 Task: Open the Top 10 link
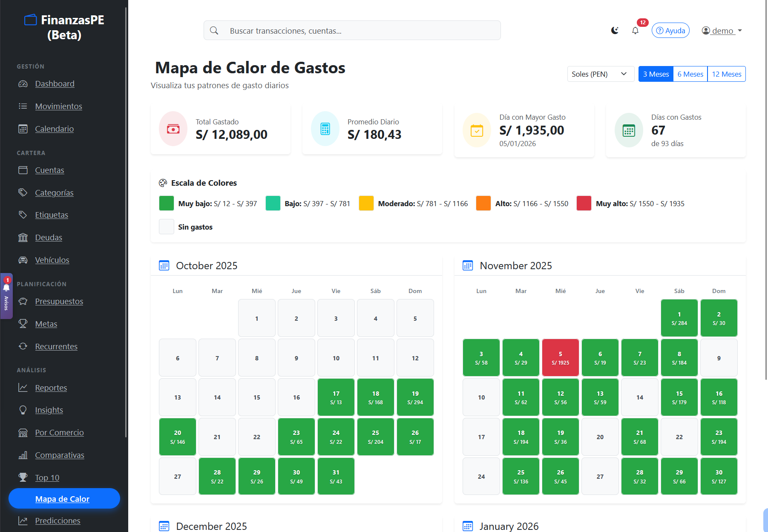pyautogui.click(x=47, y=477)
